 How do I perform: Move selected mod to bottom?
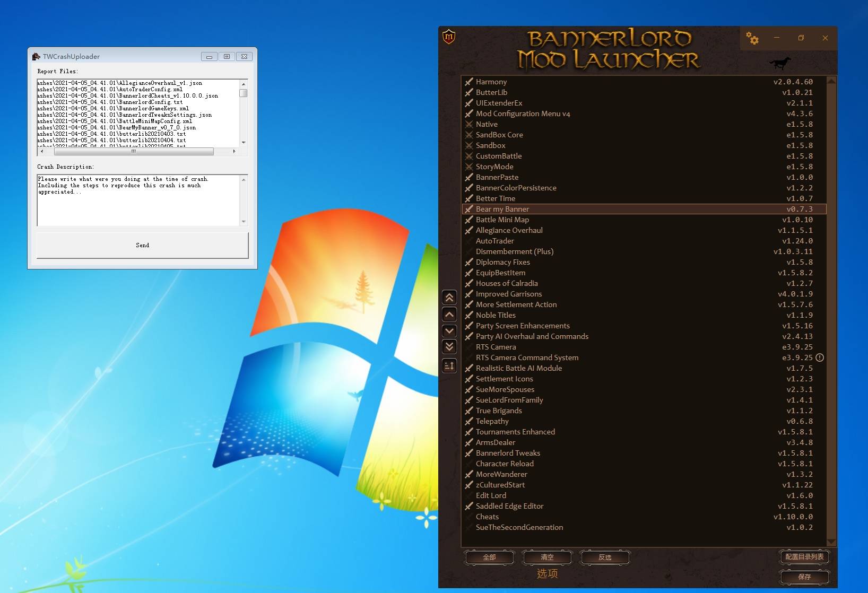(449, 347)
